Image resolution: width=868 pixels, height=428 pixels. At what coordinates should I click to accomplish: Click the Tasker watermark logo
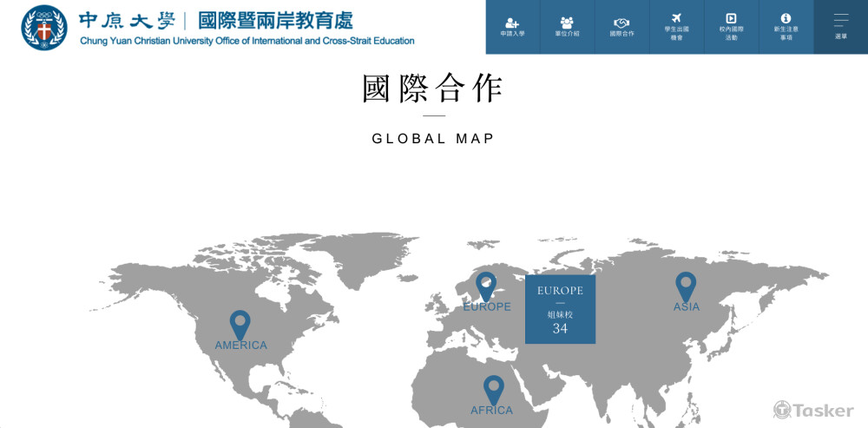(x=813, y=410)
